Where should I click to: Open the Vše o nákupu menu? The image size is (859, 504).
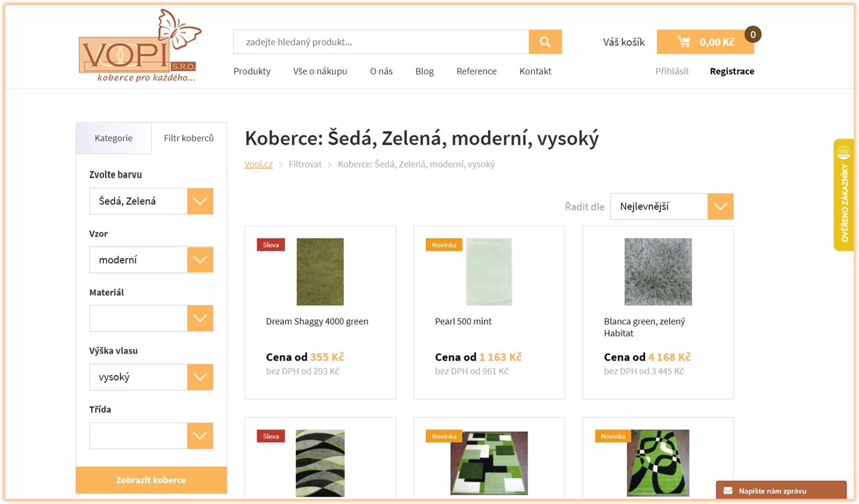click(x=320, y=71)
